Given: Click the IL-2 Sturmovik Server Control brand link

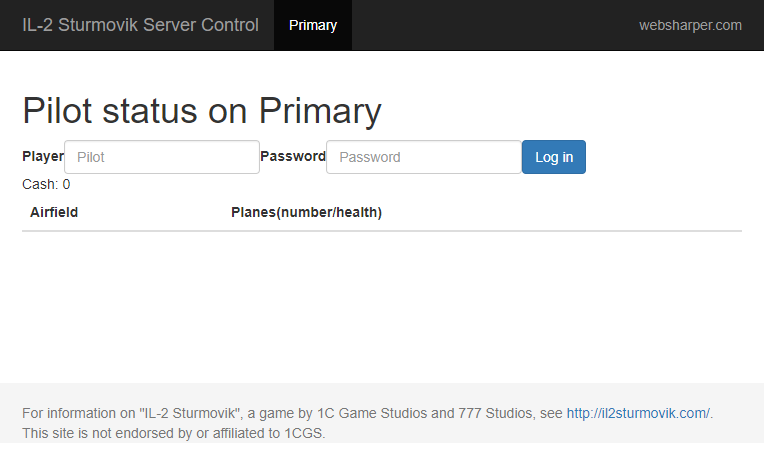Looking at the screenshot, I should click(140, 25).
